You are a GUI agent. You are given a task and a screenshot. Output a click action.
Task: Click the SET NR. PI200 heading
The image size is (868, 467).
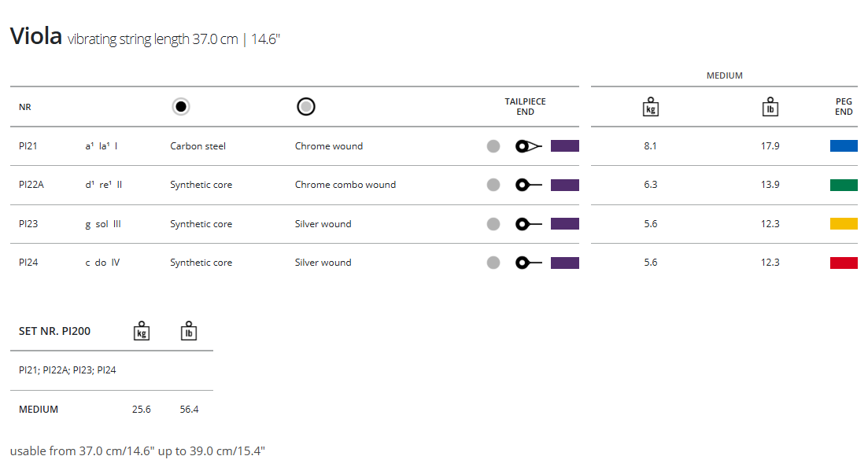[x=54, y=331]
